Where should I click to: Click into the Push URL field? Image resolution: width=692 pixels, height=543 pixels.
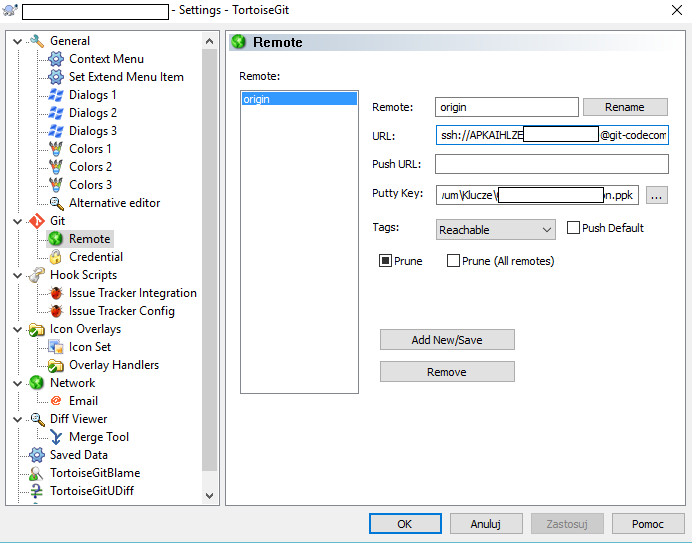tap(551, 164)
